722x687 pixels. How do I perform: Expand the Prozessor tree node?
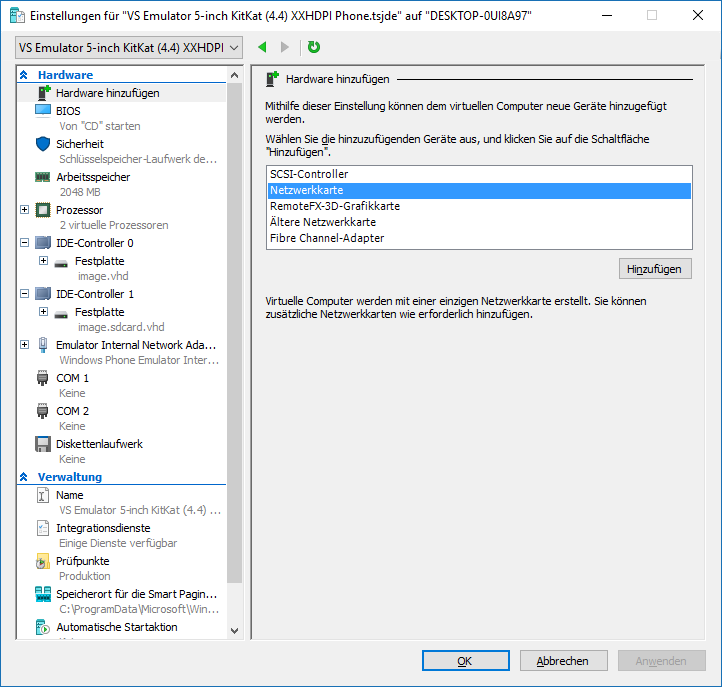pos(25,210)
